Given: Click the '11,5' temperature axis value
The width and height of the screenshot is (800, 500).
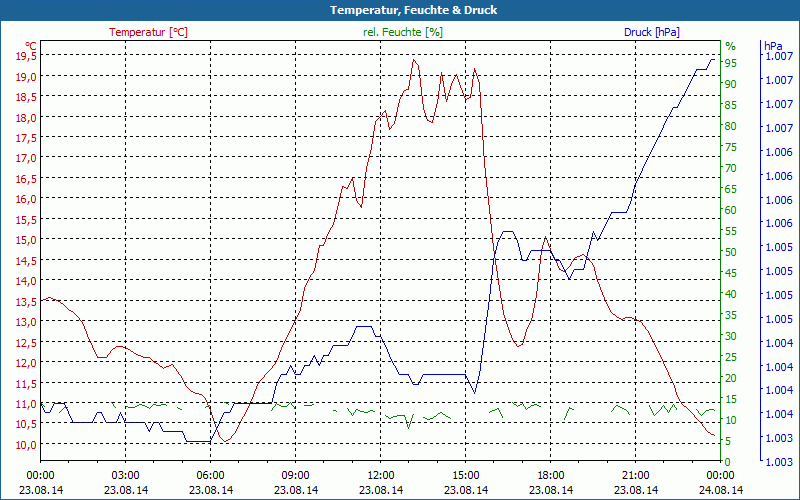Looking at the screenshot, I should [x=26, y=383].
